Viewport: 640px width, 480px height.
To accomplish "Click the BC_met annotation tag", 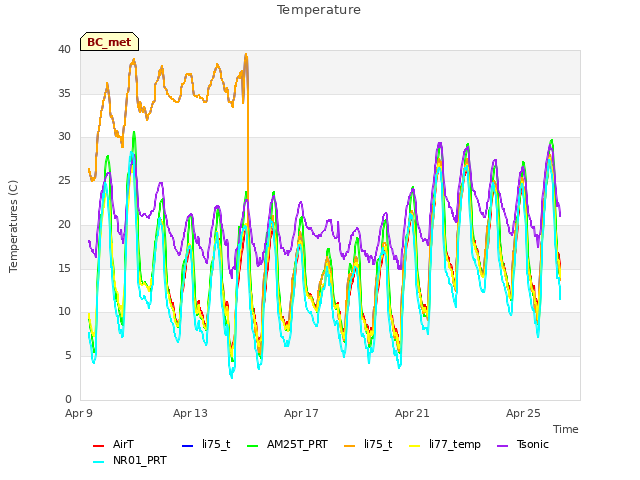I will coord(109,42).
